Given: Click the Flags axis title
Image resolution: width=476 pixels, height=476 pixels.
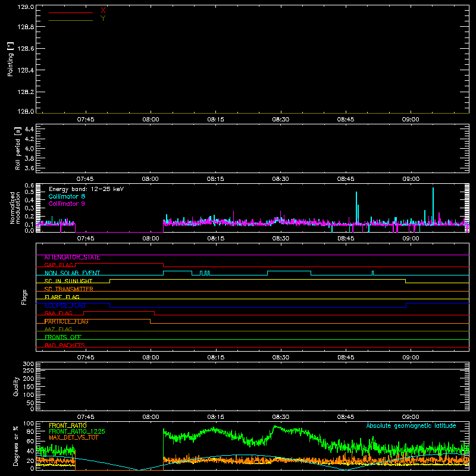Looking at the screenshot, I should pyautogui.click(x=24, y=297).
